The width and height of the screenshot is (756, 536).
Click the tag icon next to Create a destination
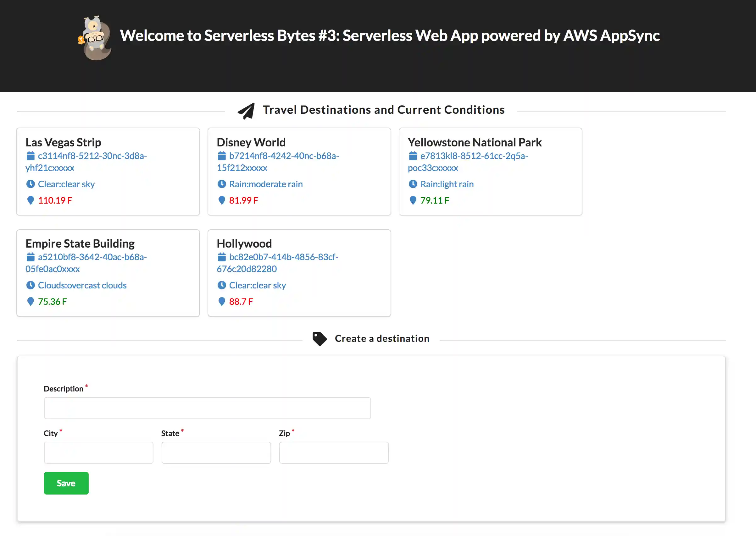320,339
